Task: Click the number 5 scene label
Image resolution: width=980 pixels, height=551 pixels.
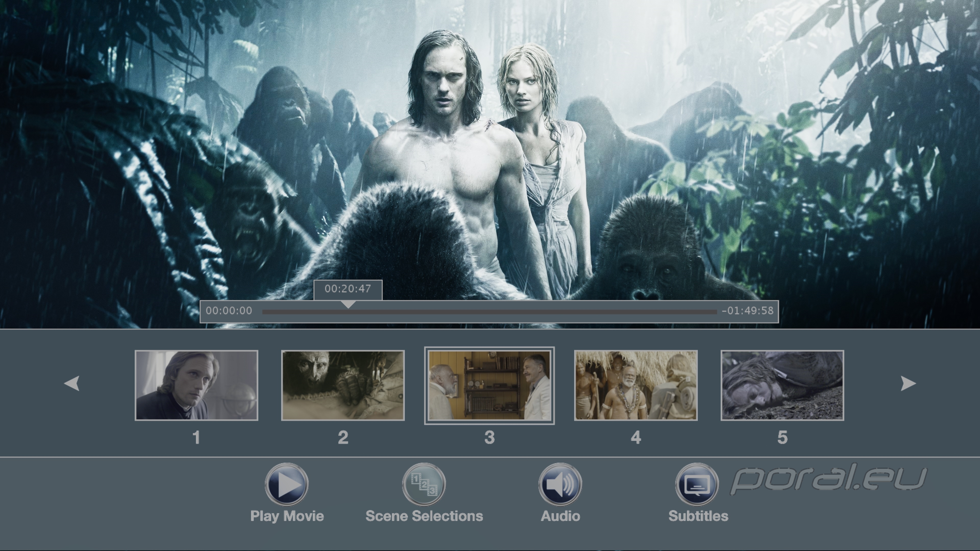Action: tap(782, 438)
